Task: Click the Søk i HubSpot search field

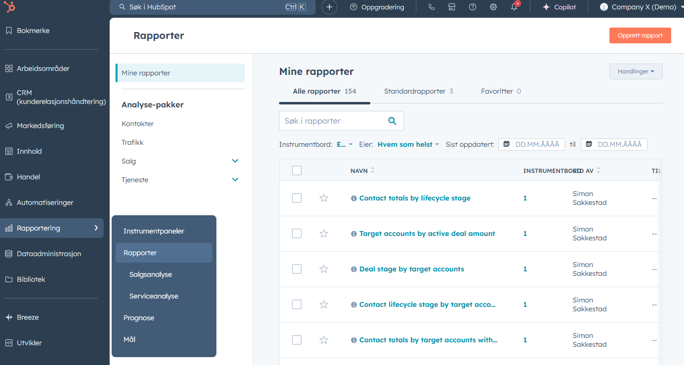Action: tap(212, 7)
